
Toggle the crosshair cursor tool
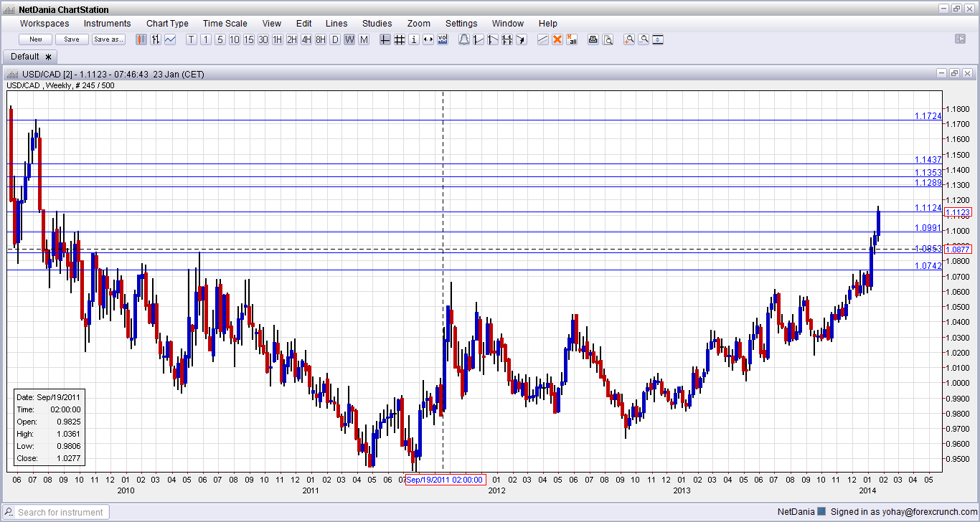385,39
